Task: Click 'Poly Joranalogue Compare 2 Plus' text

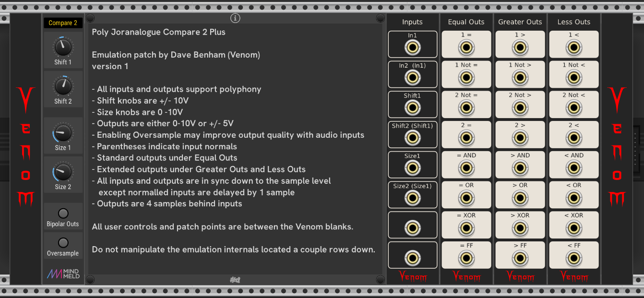Action: coord(158,32)
